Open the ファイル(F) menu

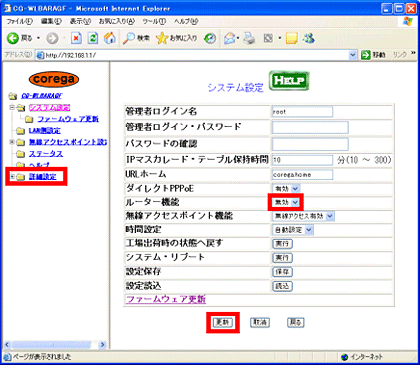tap(20, 21)
